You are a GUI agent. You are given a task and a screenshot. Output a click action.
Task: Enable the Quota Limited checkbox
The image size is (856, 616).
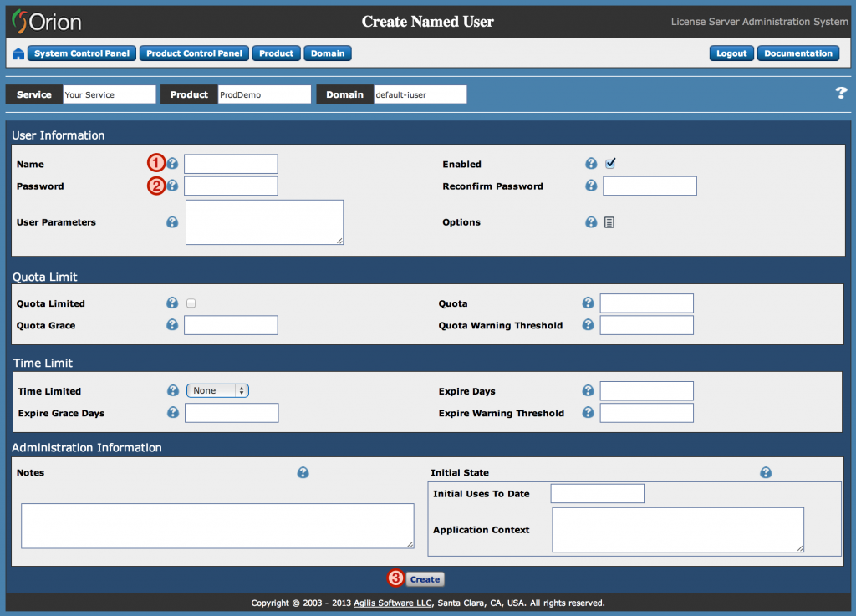(191, 303)
